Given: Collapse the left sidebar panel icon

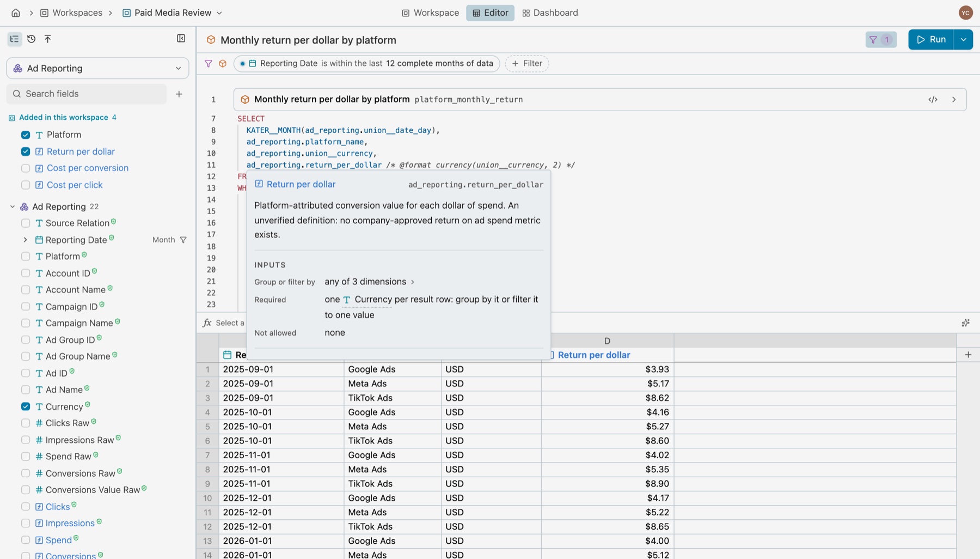Looking at the screenshot, I should (181, 38).
